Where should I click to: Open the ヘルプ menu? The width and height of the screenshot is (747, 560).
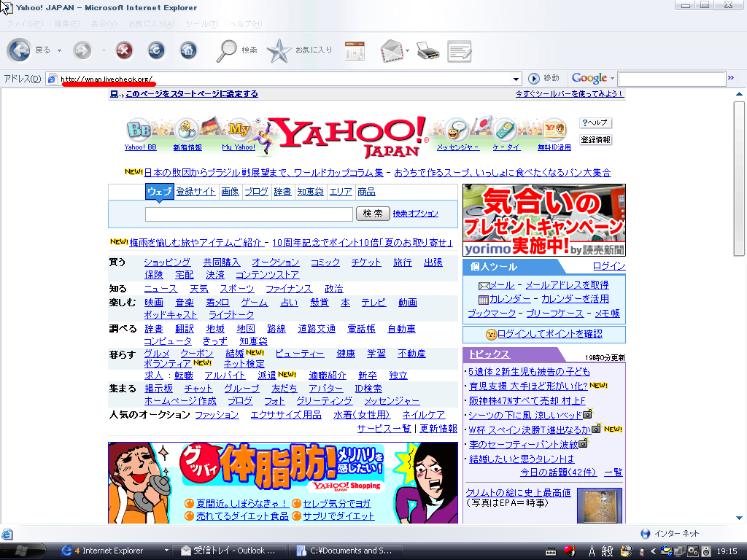(x=245, y=24)
